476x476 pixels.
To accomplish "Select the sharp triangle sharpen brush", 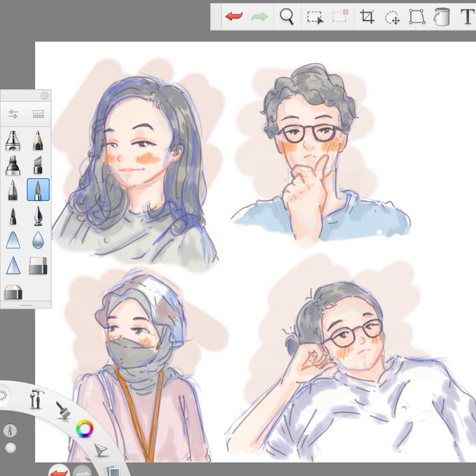I will pyautogui.click(x=13, y=265).
